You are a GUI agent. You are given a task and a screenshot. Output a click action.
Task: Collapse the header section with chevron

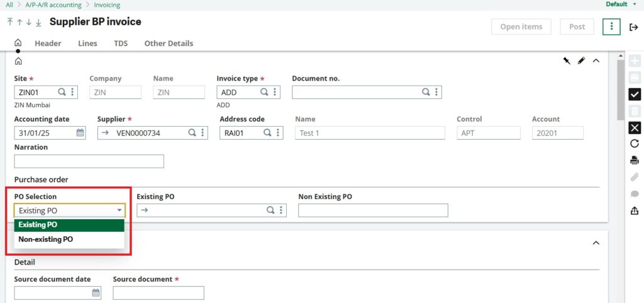click(x=596, y=60)
